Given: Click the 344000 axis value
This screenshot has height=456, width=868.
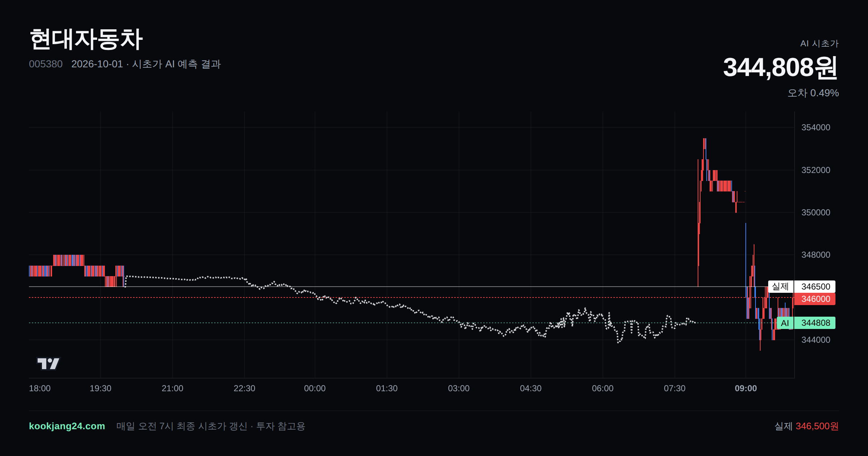Looking at the screenshot, I should [816, 340].
